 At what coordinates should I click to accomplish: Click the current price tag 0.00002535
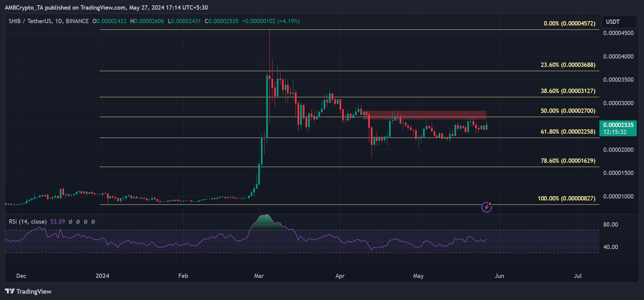click(618, 125)
